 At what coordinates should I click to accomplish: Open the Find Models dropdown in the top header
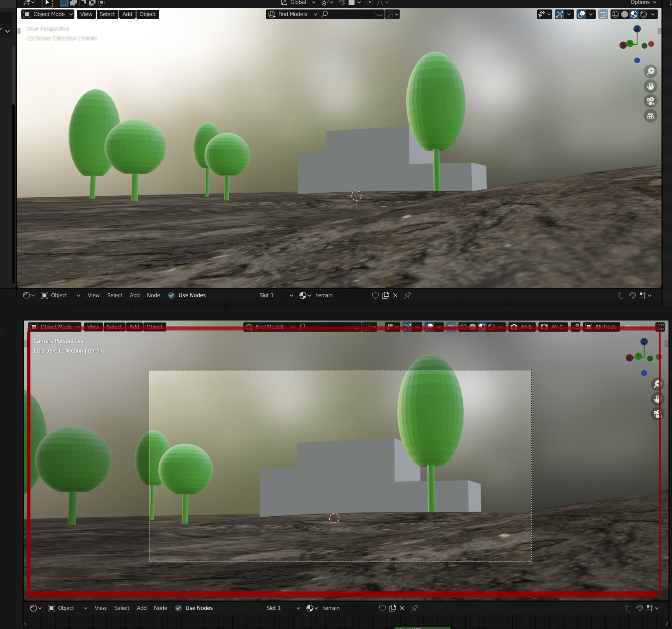[292, 14]
